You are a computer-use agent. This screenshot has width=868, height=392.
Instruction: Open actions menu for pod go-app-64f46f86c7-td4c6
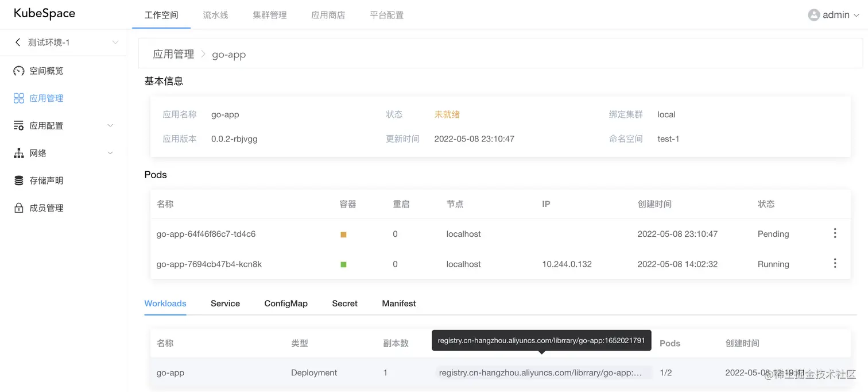835,233
